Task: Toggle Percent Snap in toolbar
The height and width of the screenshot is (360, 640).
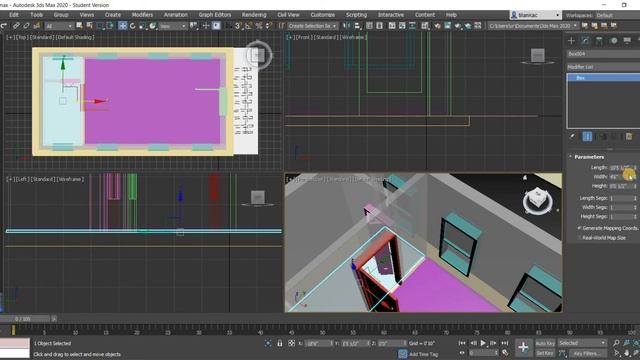Action: tap(259, 26)
